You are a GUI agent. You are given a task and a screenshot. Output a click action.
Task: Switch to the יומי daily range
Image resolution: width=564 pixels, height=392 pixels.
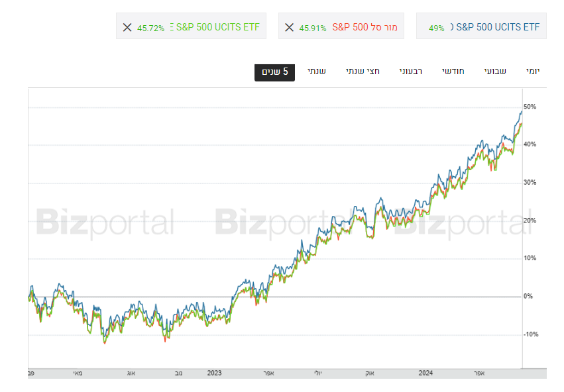533,71
